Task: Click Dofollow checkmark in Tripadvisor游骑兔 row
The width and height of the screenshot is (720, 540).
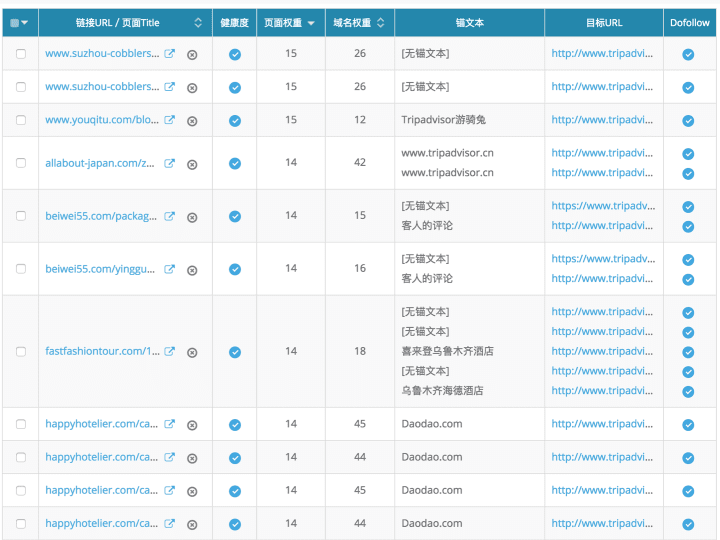Action: (x=688, y=121)
